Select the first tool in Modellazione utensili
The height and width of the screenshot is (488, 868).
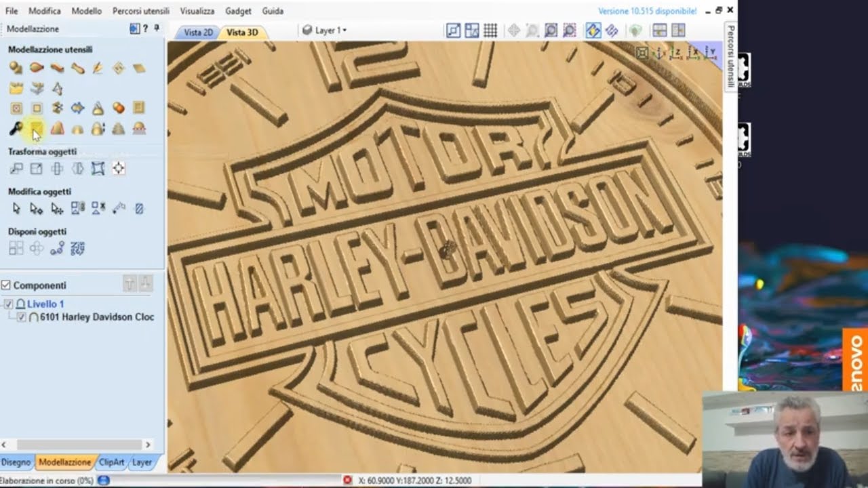(x=16, y=68)
